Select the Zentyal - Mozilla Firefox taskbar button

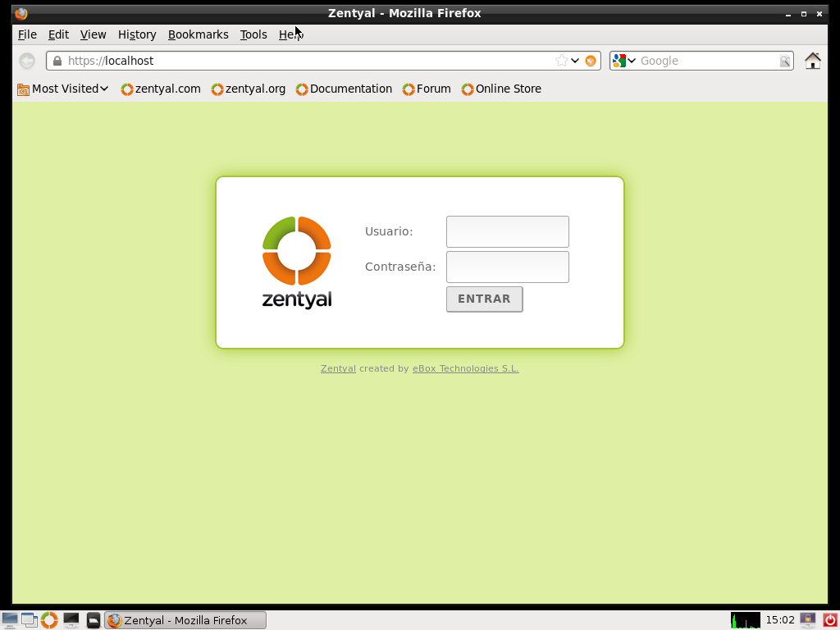[185, 620]
